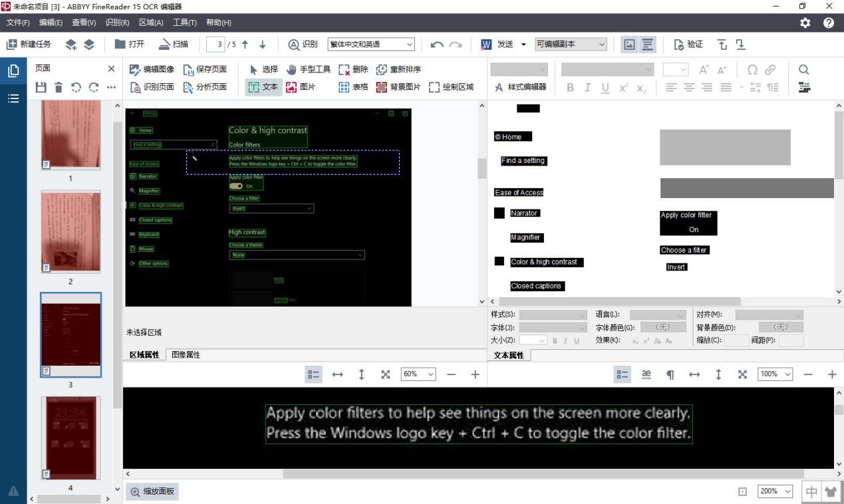Open the 识别(R) menu
The height and width of the screenshot is (504, 844).
coord(117,23)
